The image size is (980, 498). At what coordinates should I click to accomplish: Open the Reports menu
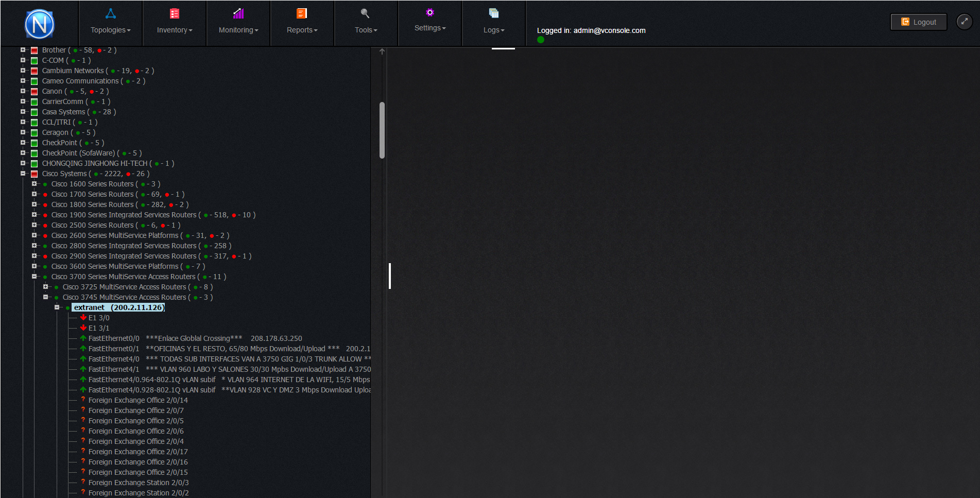point(302,23)
